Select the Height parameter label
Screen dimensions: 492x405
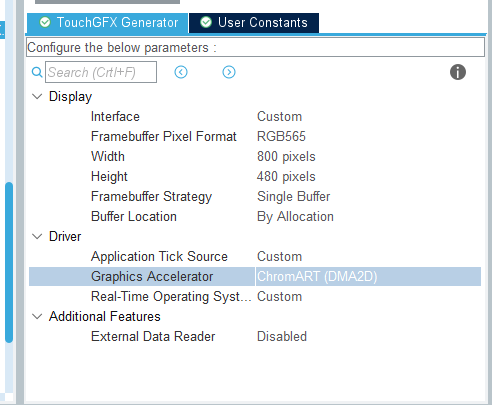click(109, 177)
